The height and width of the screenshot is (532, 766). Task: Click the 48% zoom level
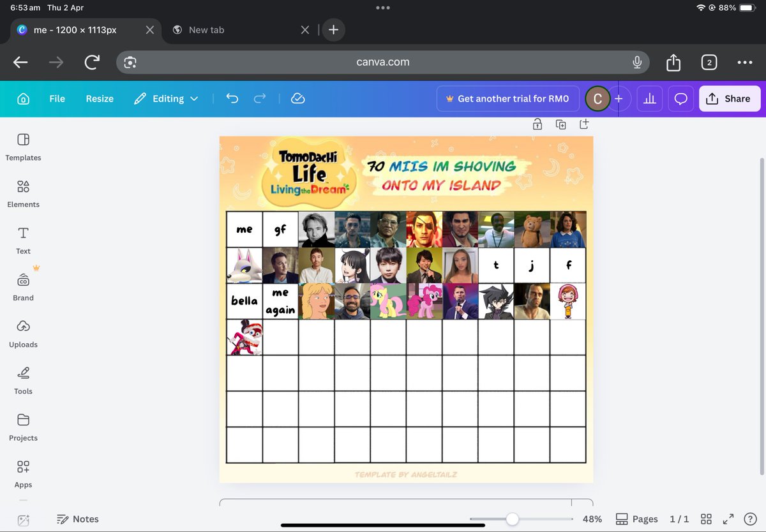click(592, 519)
